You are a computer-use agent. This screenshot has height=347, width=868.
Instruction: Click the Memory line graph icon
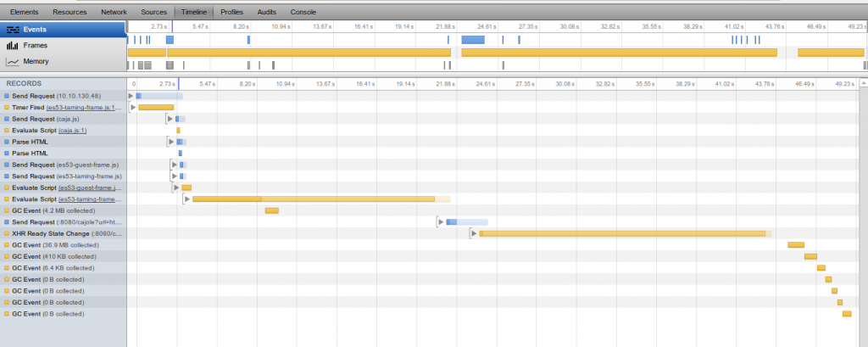(x=13, y=62)
